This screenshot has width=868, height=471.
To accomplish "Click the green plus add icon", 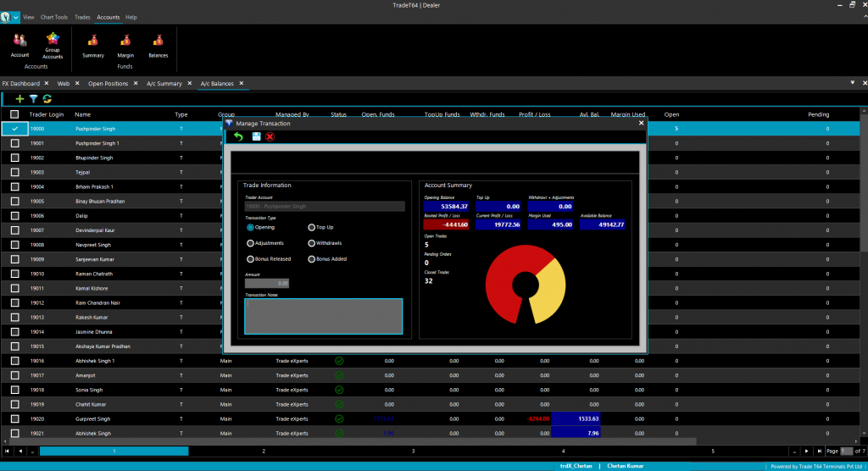I will [20, 99].
